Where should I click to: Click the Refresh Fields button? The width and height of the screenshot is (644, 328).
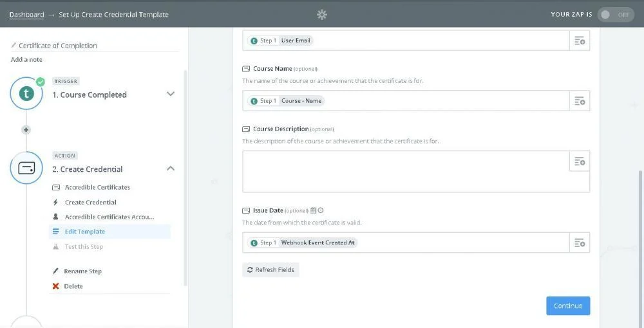[x=270, y=270]
